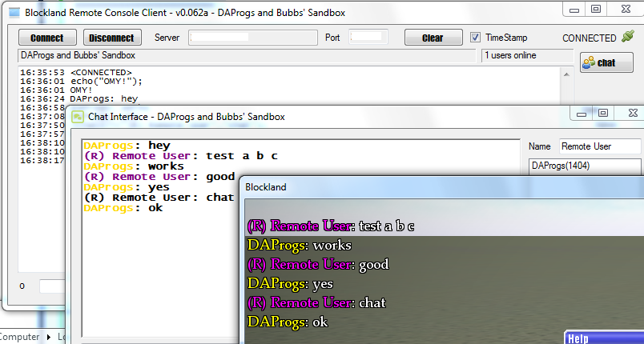The image size is (644, 344).
Task: Click the Disconnect button
Action: tap(112, 38)
